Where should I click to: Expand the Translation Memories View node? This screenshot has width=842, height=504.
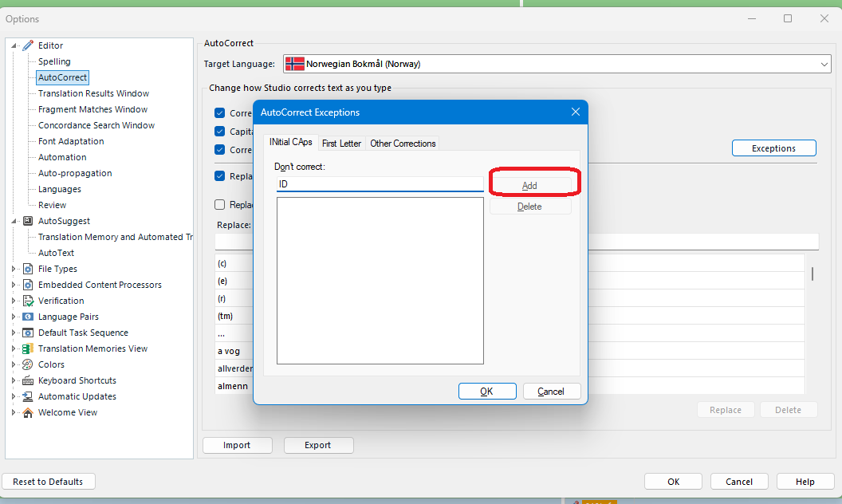pos(14,348)
